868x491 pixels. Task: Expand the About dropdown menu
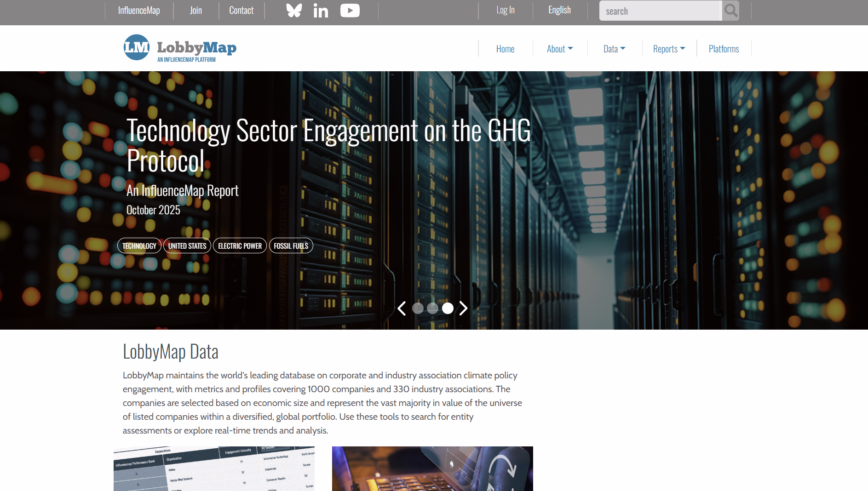pyautogui.click(x=559, y=49)
